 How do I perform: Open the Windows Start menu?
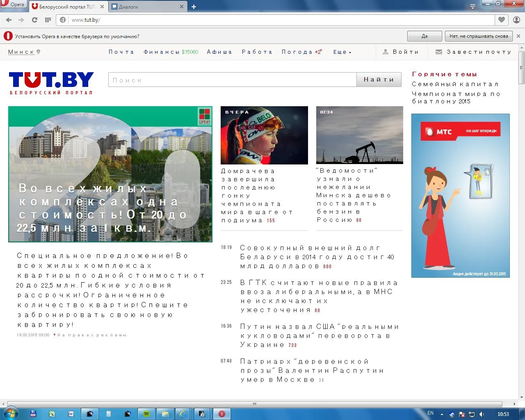[10, 413]
